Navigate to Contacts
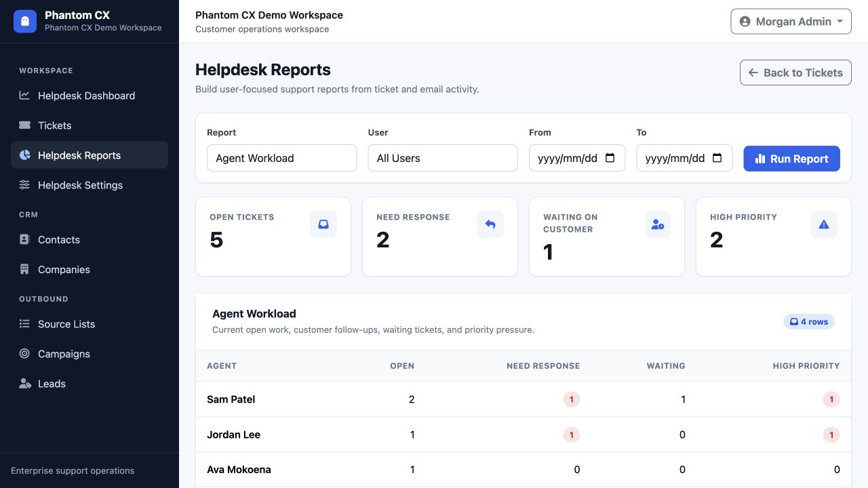 (90, 240)
